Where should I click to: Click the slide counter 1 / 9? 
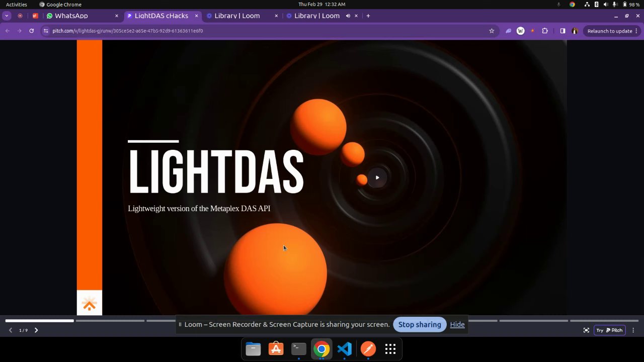[23, 330]
